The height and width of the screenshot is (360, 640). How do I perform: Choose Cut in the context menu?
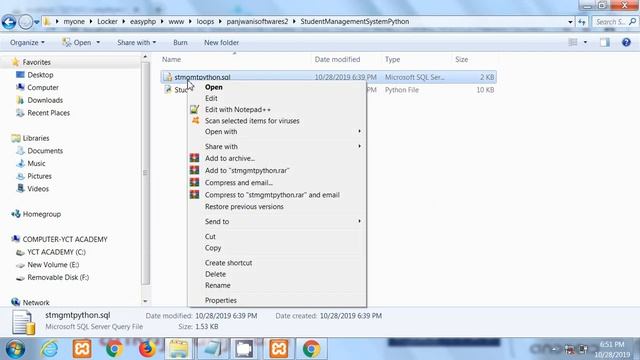[x=277, y=237]
